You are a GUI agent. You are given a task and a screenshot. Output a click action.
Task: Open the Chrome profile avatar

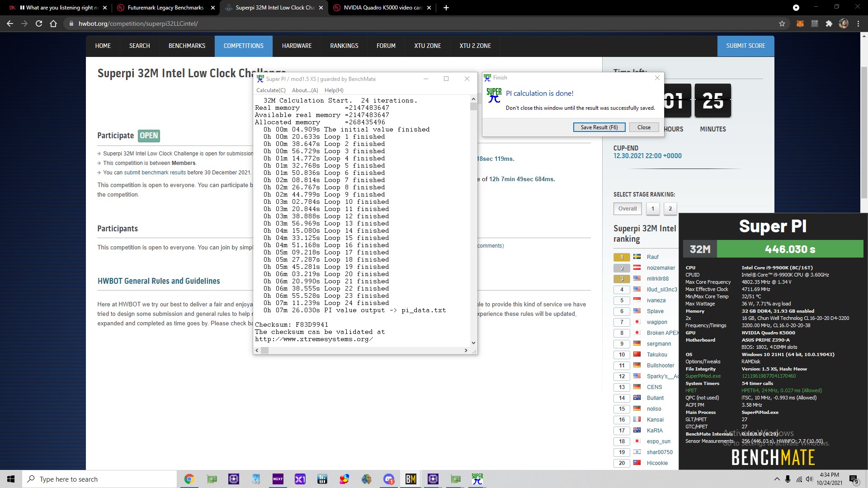pos(844,23)
